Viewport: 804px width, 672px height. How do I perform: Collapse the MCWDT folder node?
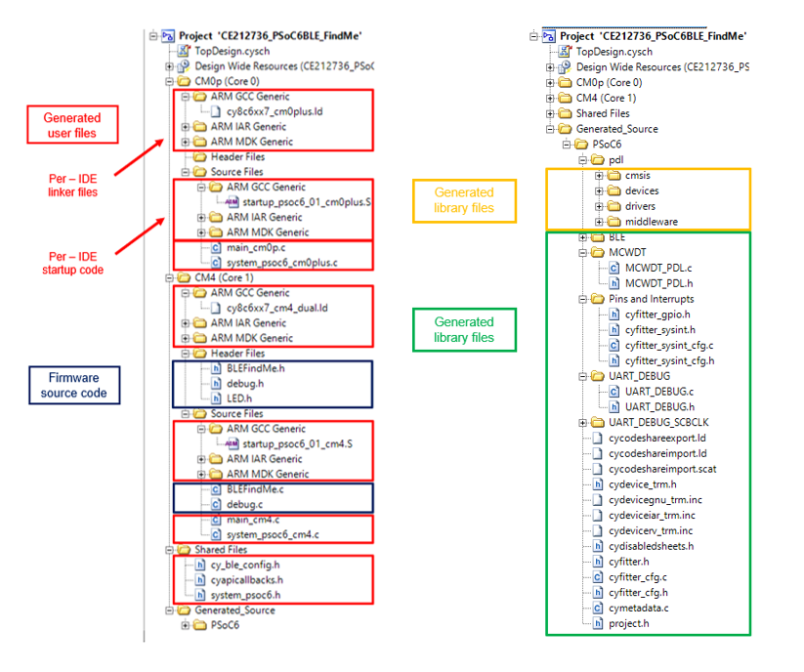582,253
